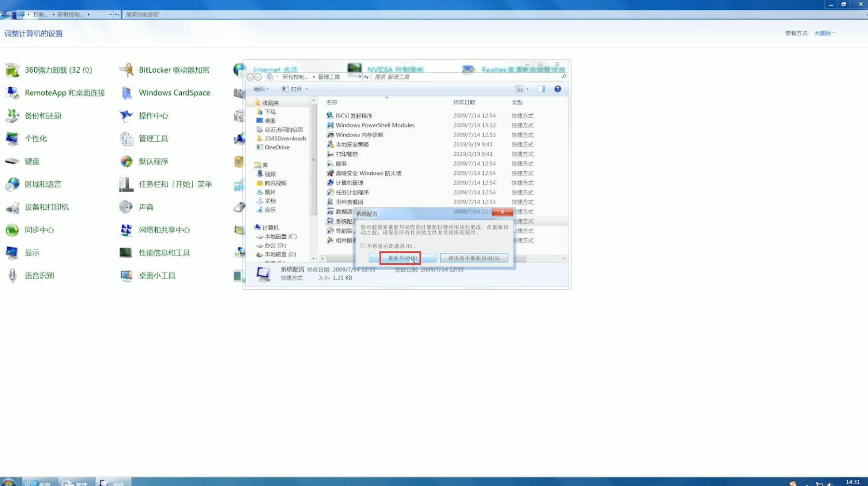The width and height of the screenshot is (868, 486).
Task: Open 360强力卸载 (32 位) control panel item
Action: tap(49, 70)
